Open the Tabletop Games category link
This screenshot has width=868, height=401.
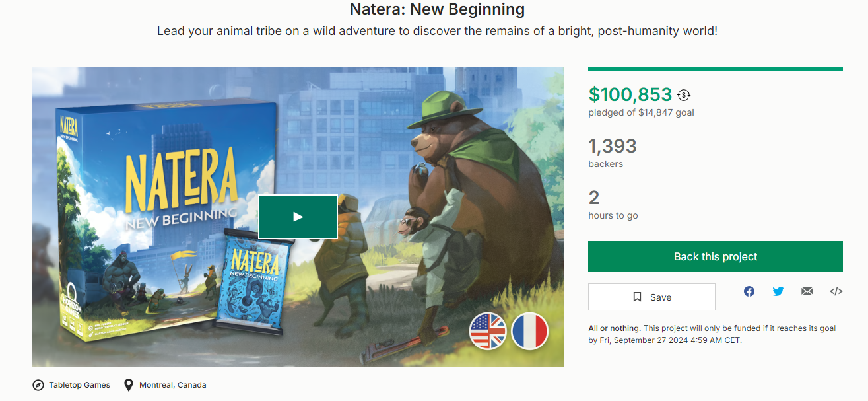coord(79,385)
